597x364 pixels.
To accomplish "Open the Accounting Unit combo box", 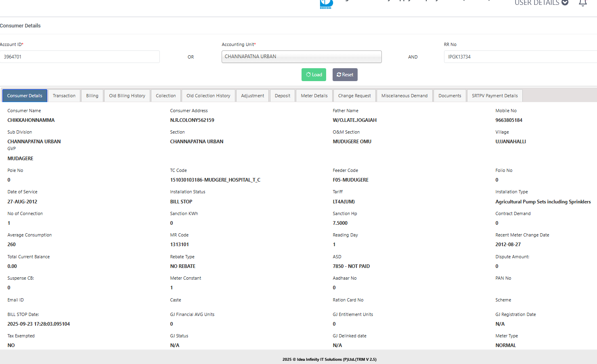I will click(301, 57).
